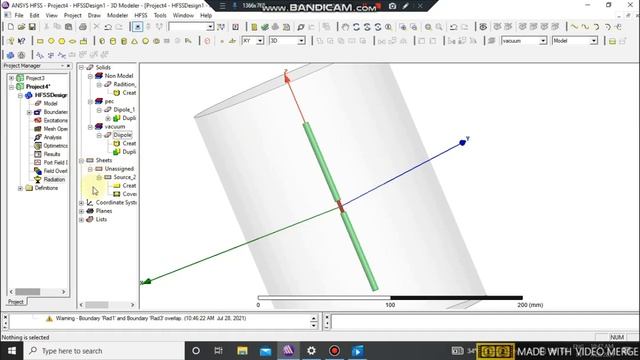This screenshot has height=360, width=640.
Task: Select Source_2 sheet in model tree
Action: (x=124, y=177)
